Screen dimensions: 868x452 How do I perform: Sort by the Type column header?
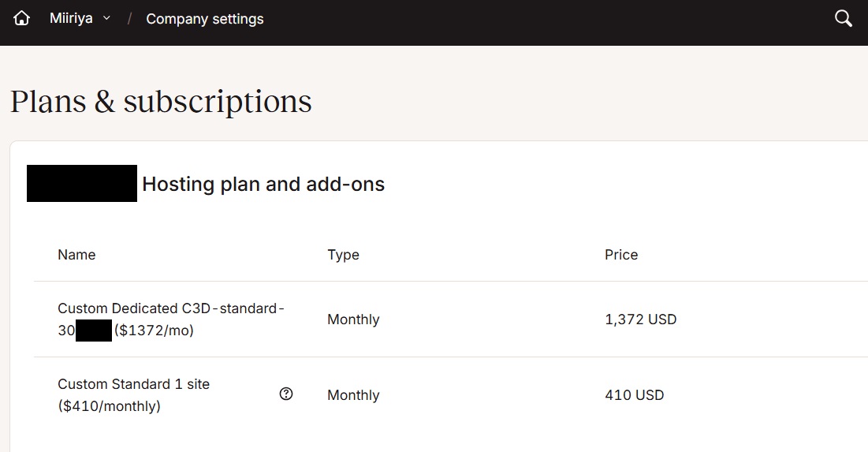343,255
